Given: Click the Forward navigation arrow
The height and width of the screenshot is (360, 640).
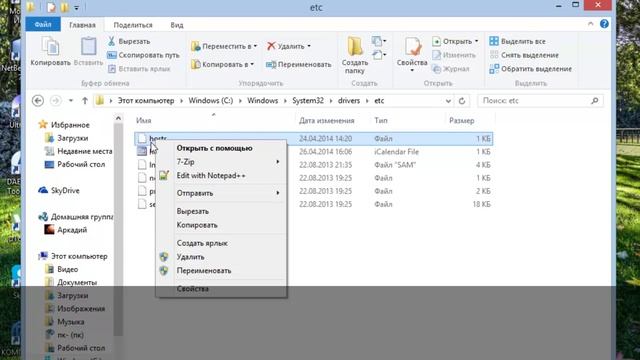Looking at the screenshot, I should pyautogui.click(x=56, y=100).
